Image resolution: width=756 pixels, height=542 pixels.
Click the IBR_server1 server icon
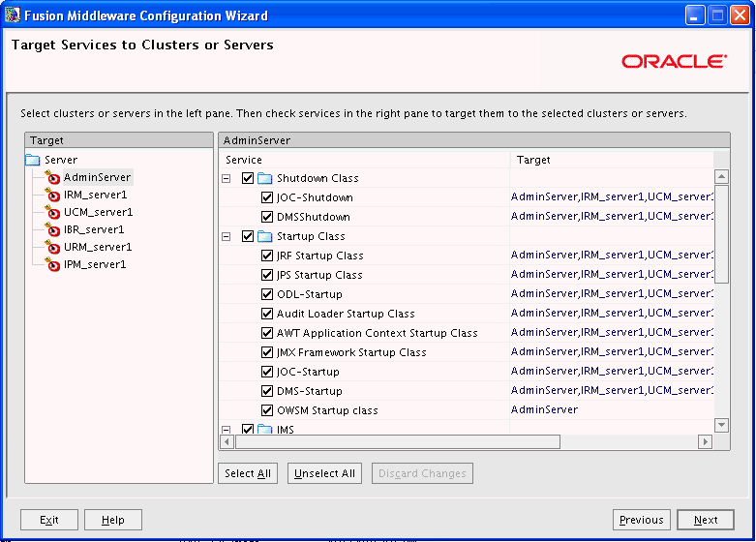click(53, 229)
